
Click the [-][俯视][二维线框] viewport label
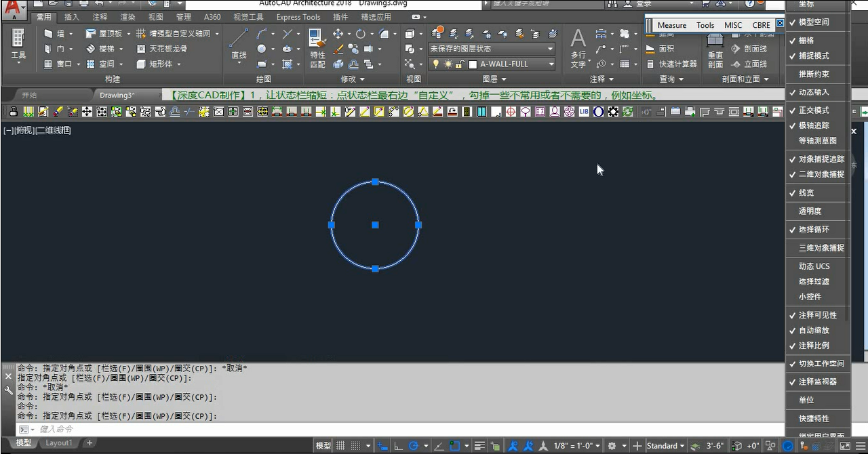37,130
